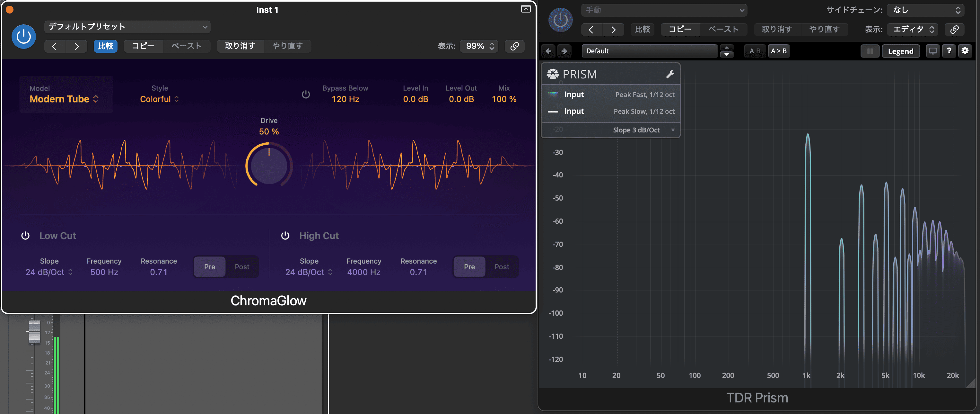Open the 99% view size dropdown
Viewport: 980px width, 414px height.
[x=479, y=46]
